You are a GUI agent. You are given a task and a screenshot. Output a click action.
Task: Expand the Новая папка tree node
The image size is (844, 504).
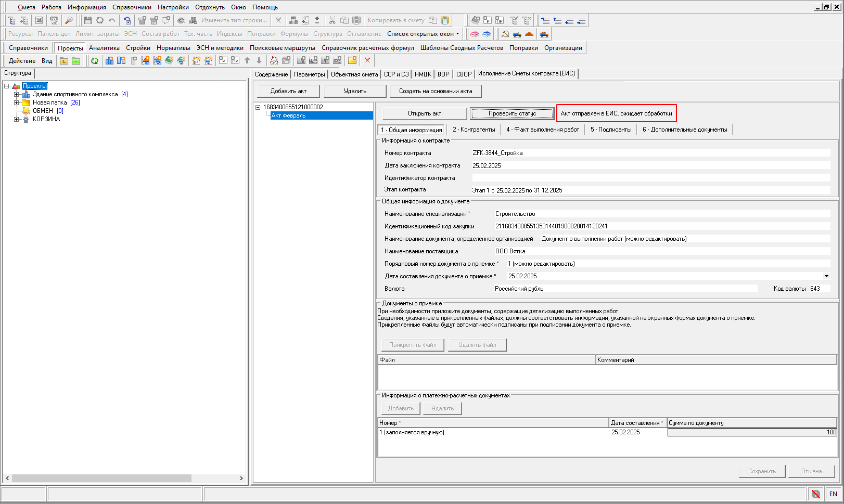[16, 102]
